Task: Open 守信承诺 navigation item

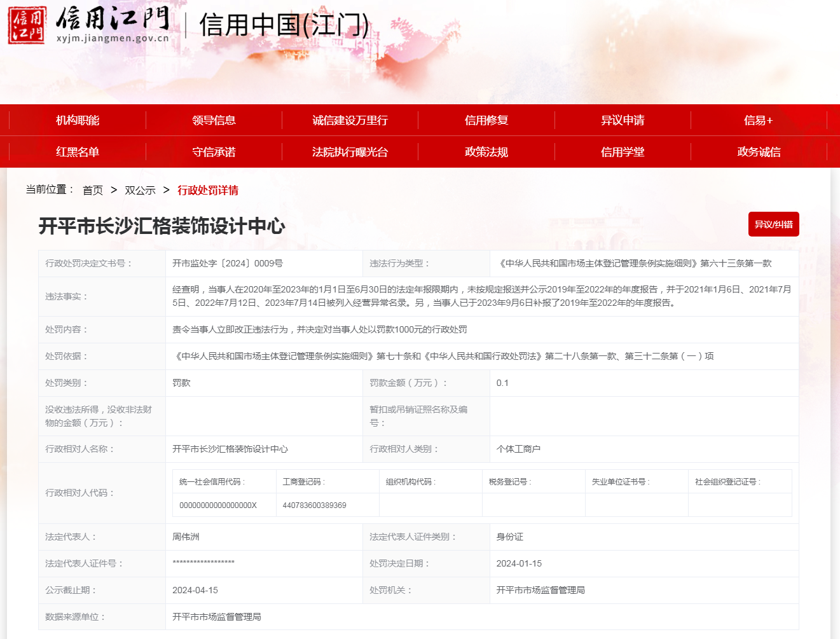Action: click(x=214, y=152)
